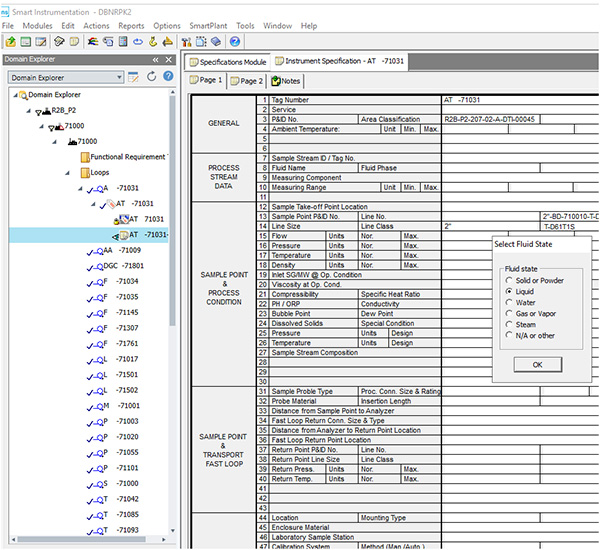Click P&ID value R2B-P2-207-02-A-DTI-00045

pyautogui.click(x=489, y=119)
